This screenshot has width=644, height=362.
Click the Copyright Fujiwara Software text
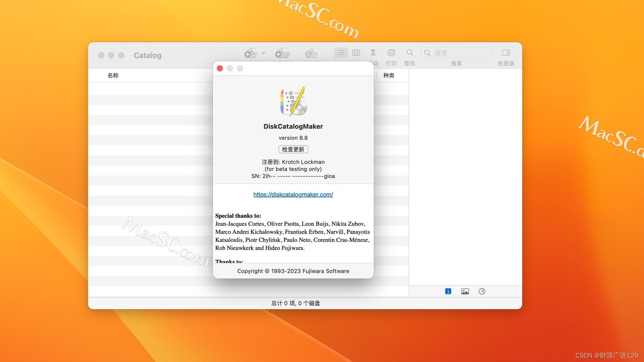click(x=293, y=271)
